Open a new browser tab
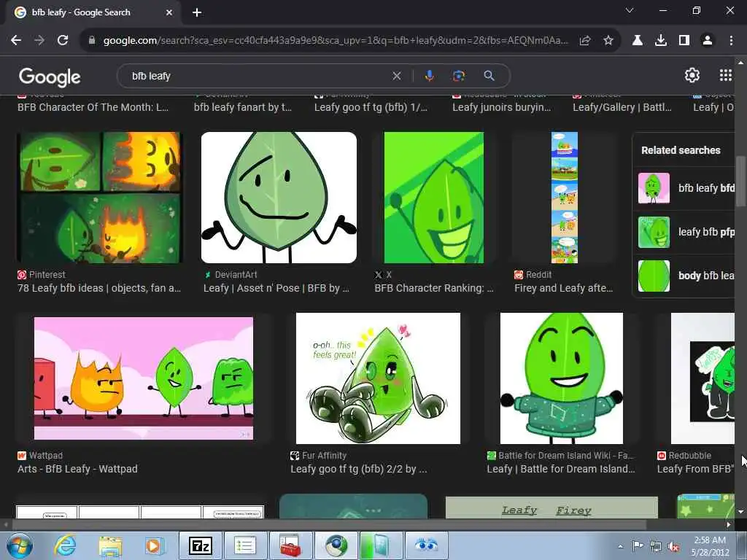The width and height of the screenshot is (747, 560). point(197,12)
